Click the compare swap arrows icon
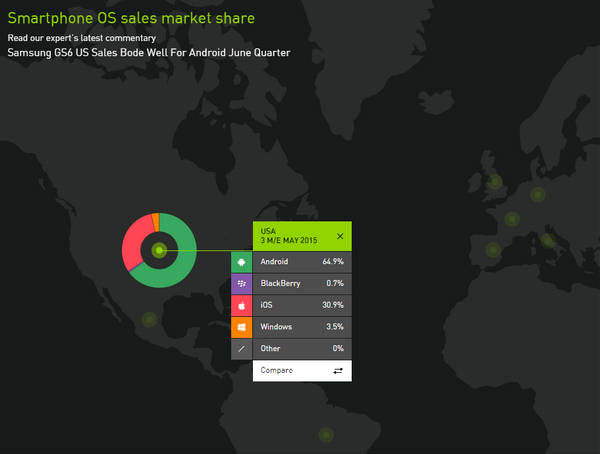The height and width of the screenshot is (454, 600). [x=338, y=371]
